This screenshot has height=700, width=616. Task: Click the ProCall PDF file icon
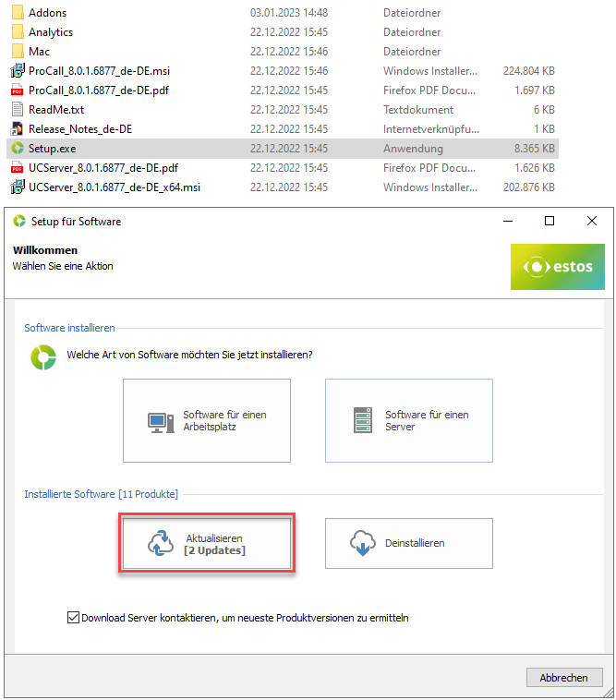(17, 91)
